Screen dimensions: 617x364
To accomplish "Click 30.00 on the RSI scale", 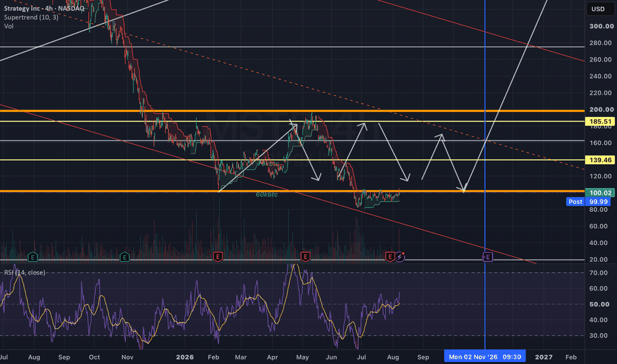I will coord(598,336).
